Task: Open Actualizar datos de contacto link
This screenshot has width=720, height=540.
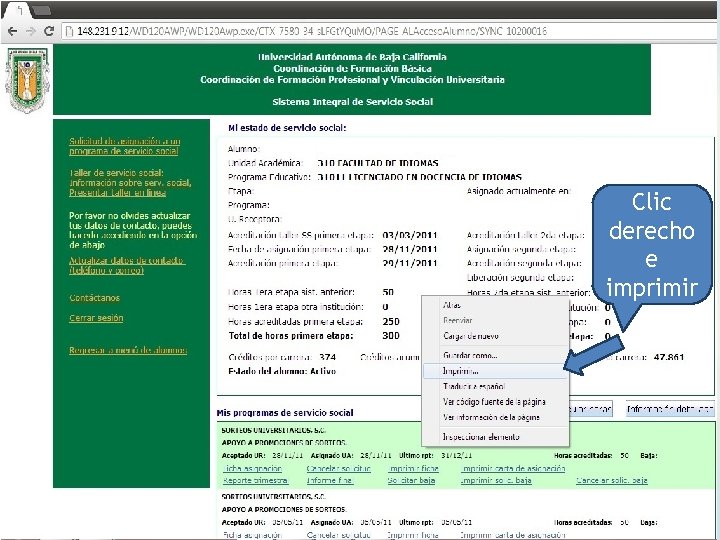Action: [127, 265]
